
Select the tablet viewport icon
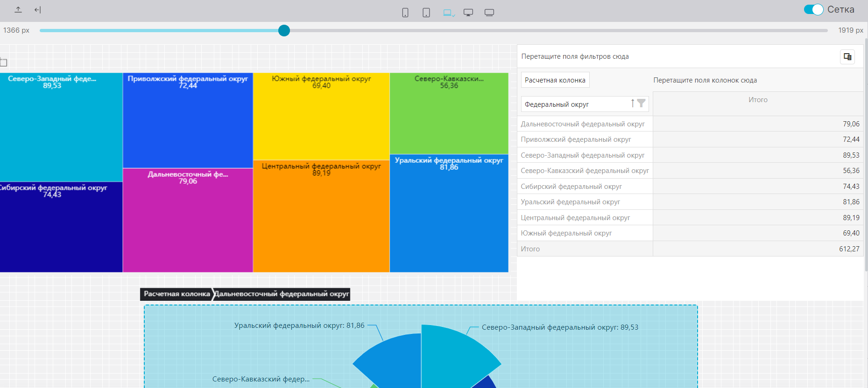click(426, 13)
